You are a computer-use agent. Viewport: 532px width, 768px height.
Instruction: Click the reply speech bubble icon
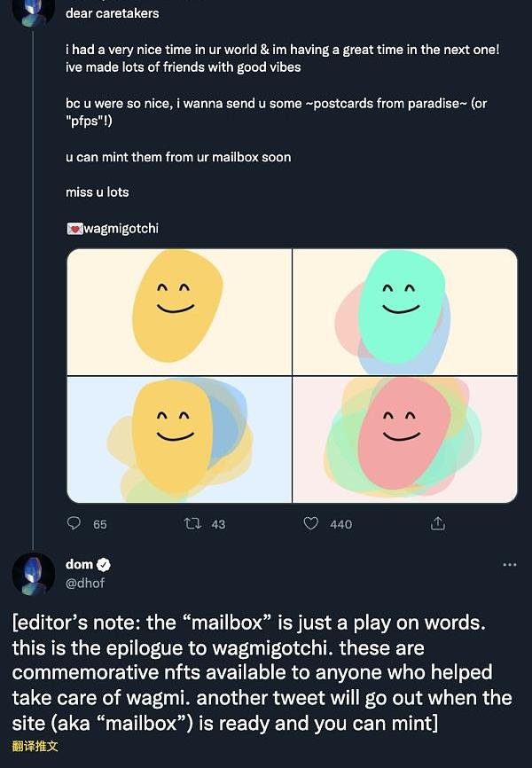74,523
